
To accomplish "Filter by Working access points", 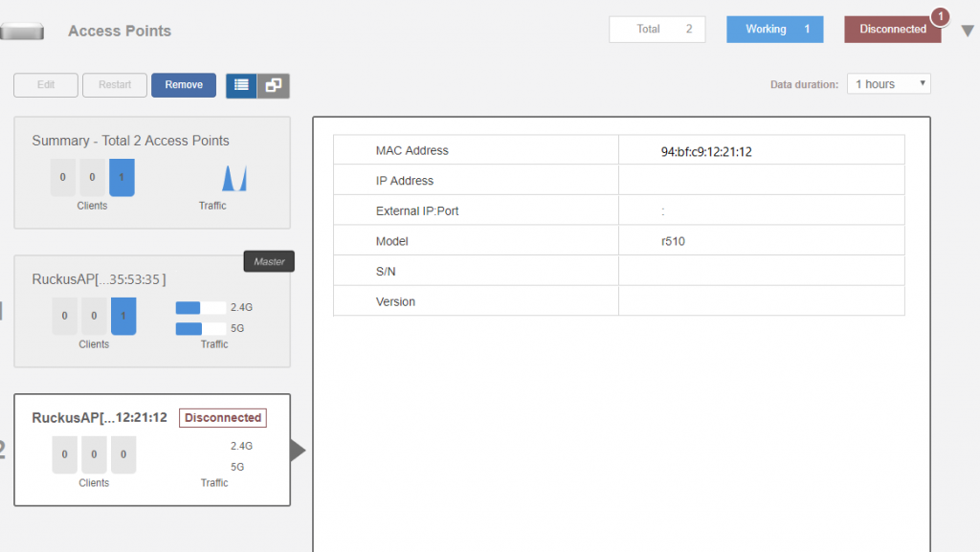I will pyautogui.click(x=774, y=30).
